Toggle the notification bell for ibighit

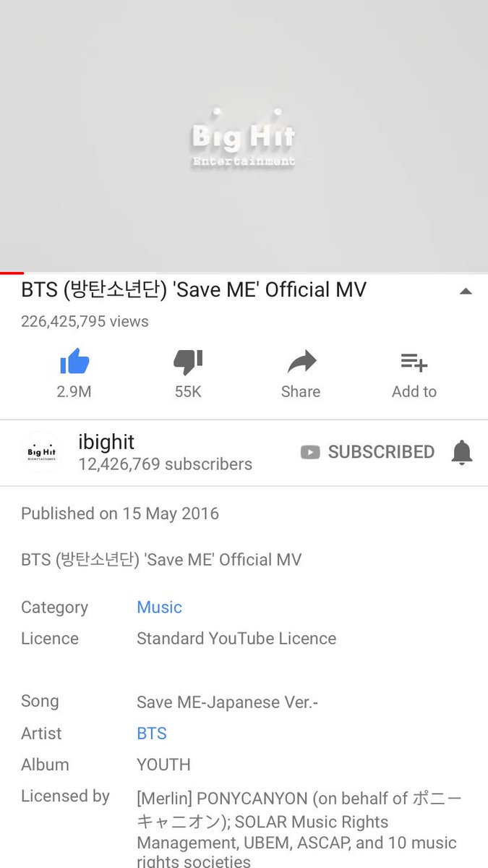point(461,452)
